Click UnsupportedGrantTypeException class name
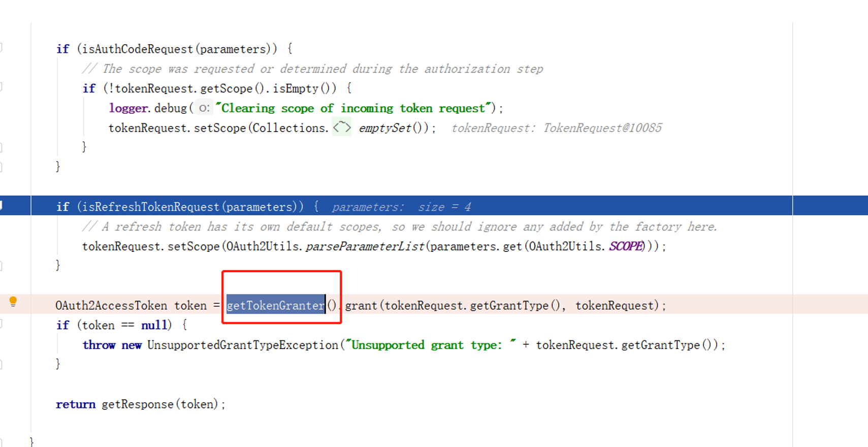The width and height of the screenshot is (868, 447). (243, 345)
